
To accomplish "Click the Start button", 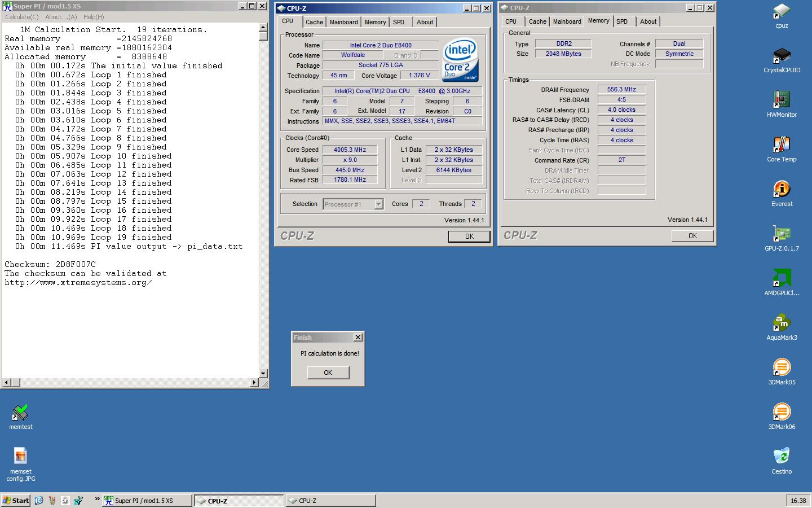I will click(16, 500).
